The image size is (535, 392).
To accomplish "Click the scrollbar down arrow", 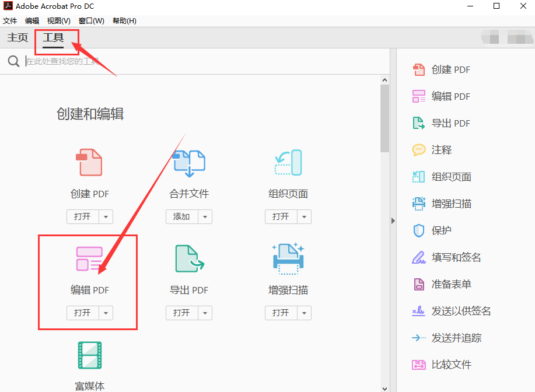I will coord(385,388).
